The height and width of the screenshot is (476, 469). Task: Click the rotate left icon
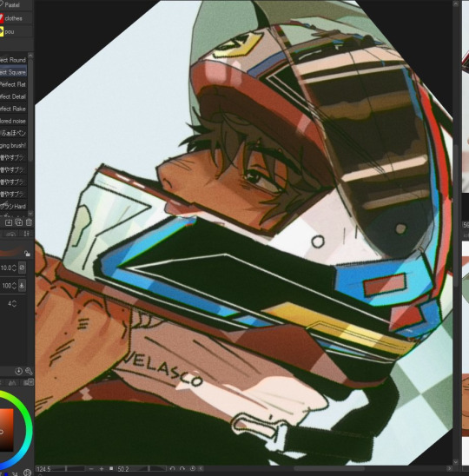[x=172, y=469]
